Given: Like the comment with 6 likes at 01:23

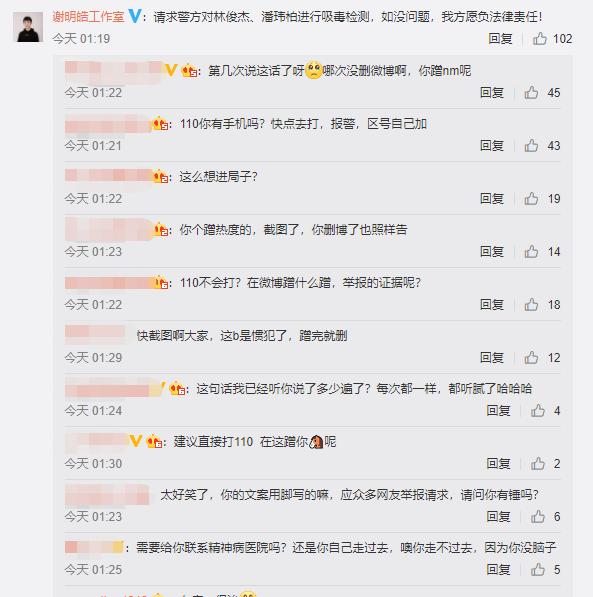Looking at the screenshot, I should (538, 517).
